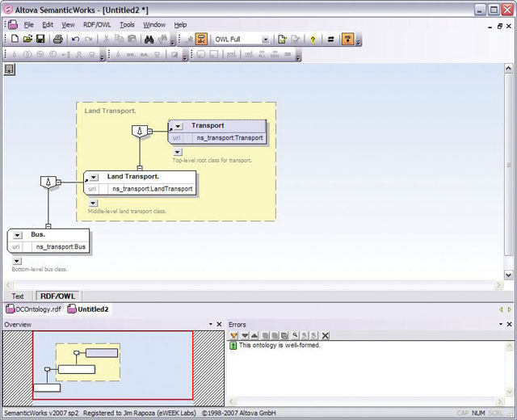Open the Overview panel options arrow
The height and width of the screenshot is (420, 517).
(211, 325)
